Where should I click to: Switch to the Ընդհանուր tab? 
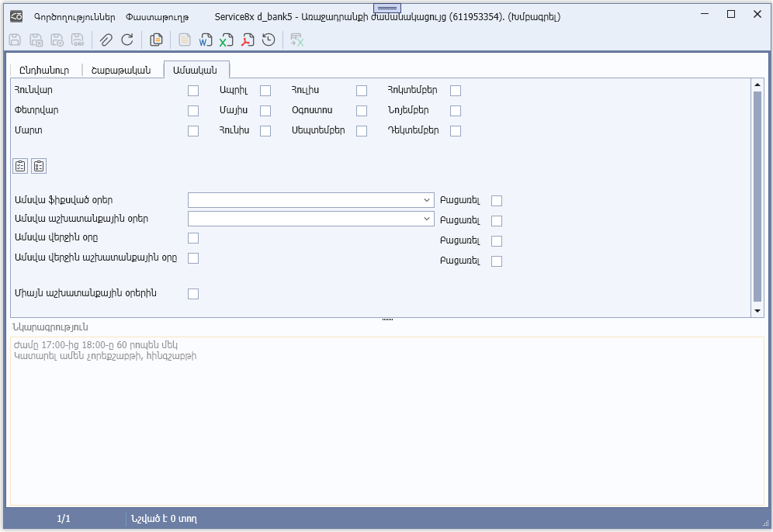pyautogui.click(x=44, y=70)
